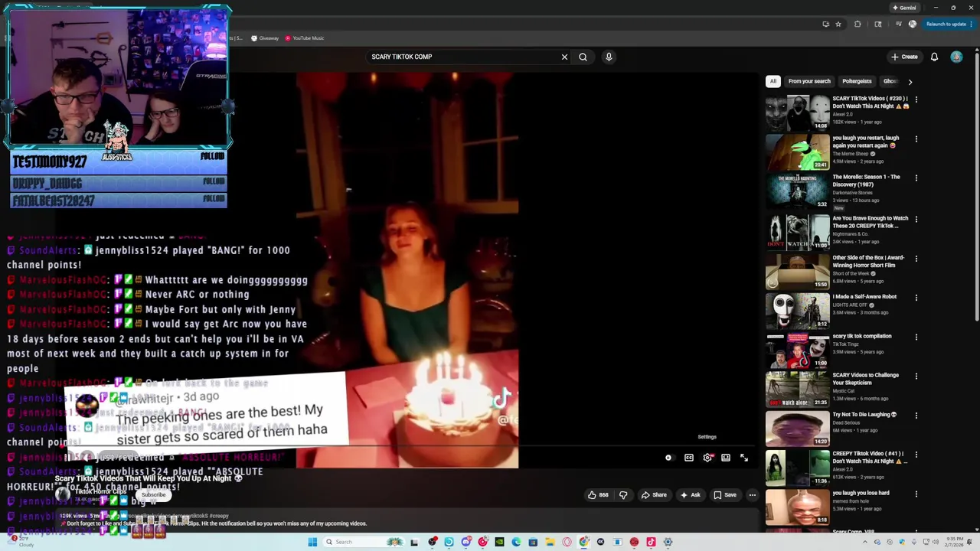Image resolution: width=980 pixels, height=551 pixels.
Task: Start voice search with the microphone
Action: pyautogui.click(x=609, y=57)
